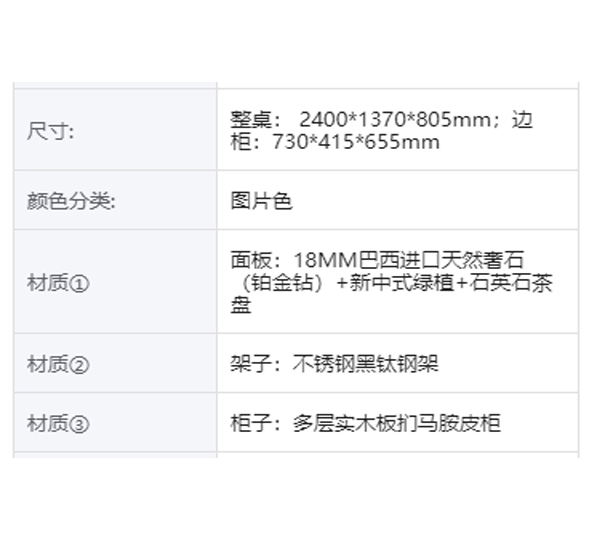Click the 805mm portion of table size
This screenshot has width=597, height=535.
click(x=453, y=120)
